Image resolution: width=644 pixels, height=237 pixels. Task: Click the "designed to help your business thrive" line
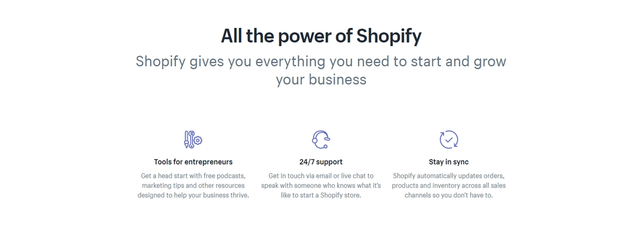[x=193, y=195]
